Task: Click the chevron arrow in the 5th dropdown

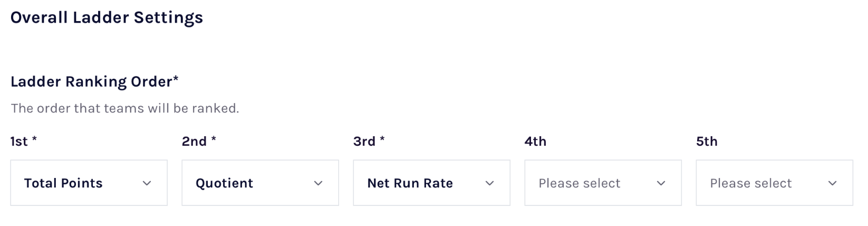Action: pos(833,183)
